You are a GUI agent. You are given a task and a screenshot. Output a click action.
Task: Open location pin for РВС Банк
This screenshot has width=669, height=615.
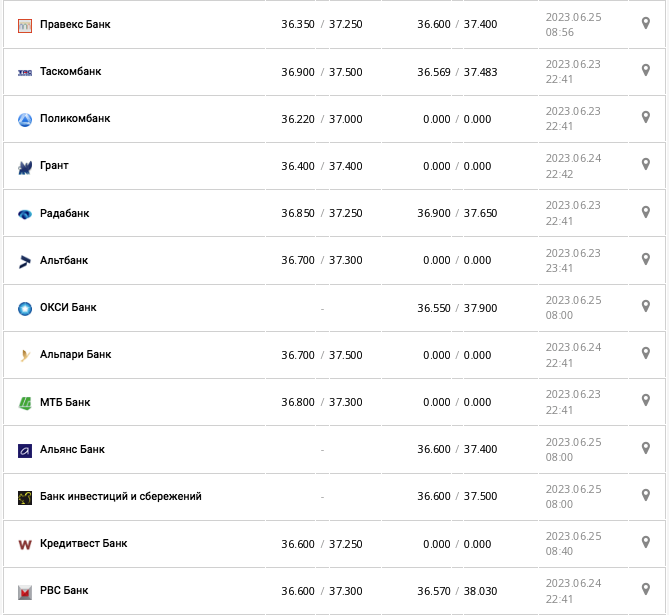(x=646, y=589)
